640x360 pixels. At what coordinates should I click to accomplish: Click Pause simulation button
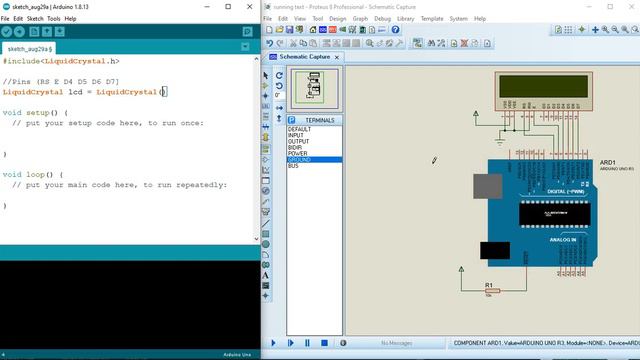307,343
